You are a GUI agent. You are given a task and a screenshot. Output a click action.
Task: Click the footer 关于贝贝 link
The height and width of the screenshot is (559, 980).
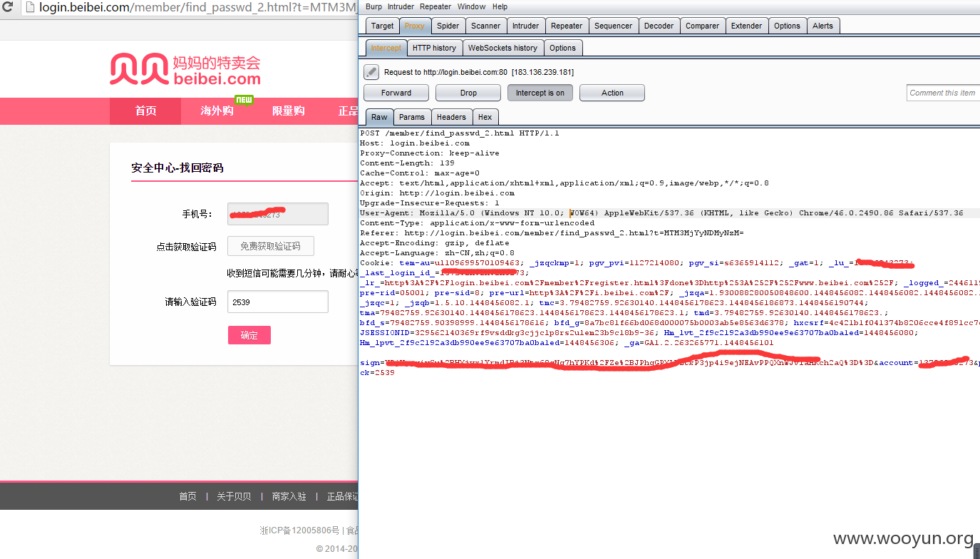234,496
